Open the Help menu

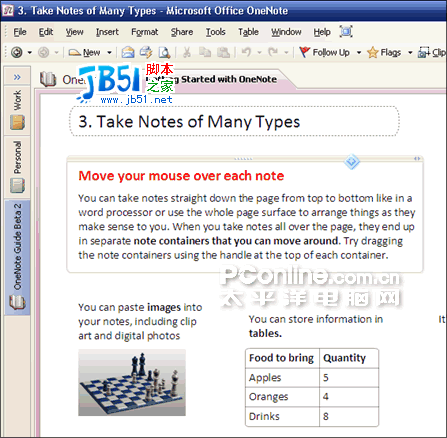(322, 32)
